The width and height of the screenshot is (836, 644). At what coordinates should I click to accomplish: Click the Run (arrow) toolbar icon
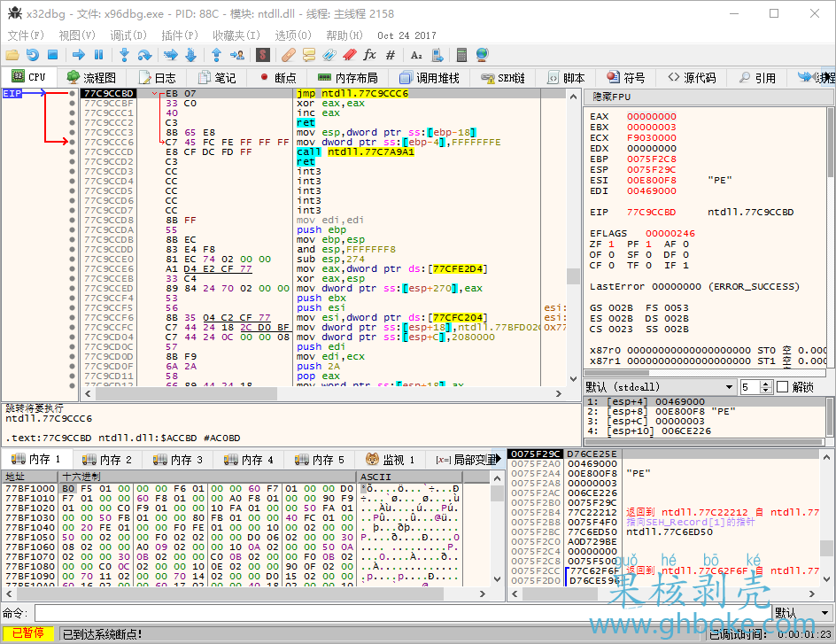point(79,55)
